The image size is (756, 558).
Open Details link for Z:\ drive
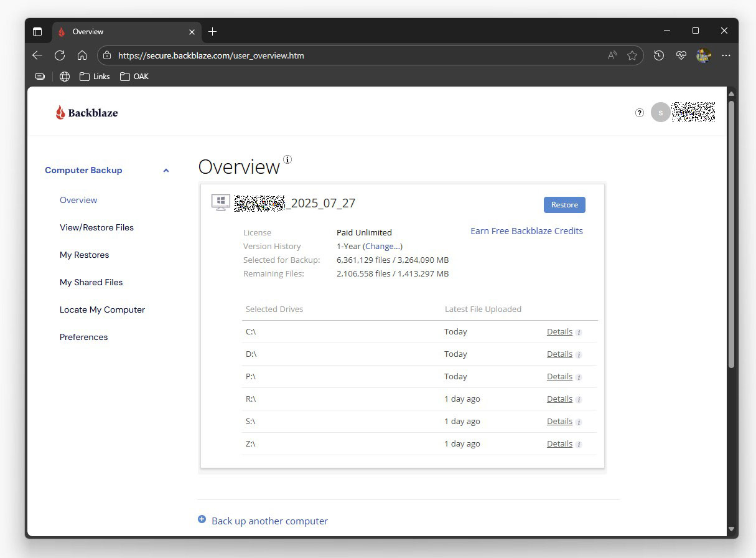[x=559, y=444]
